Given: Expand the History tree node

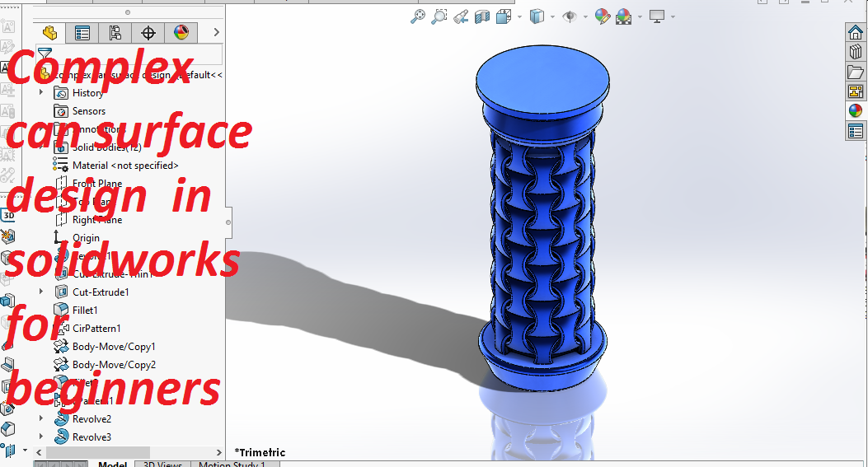Looking at the screenshot, I should pos(41,92).
